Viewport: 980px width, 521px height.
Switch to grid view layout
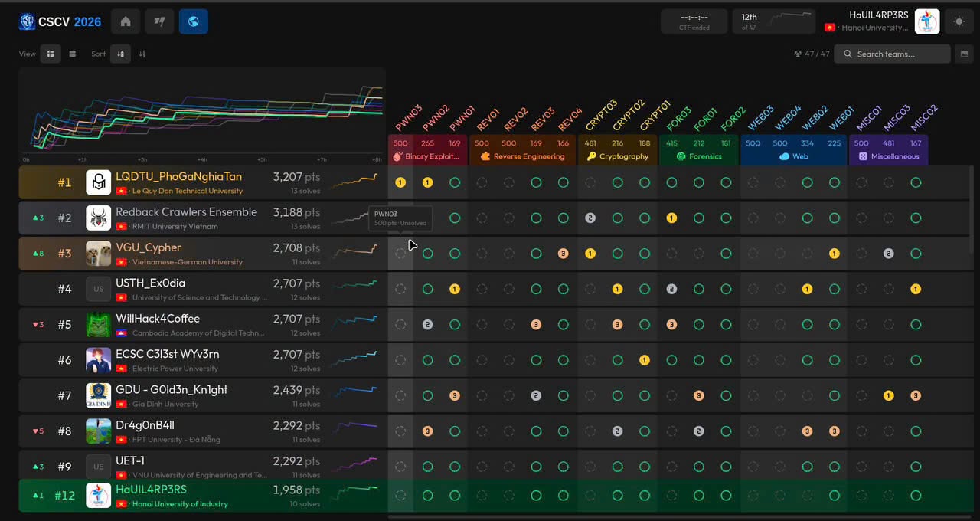coord(51,54)
